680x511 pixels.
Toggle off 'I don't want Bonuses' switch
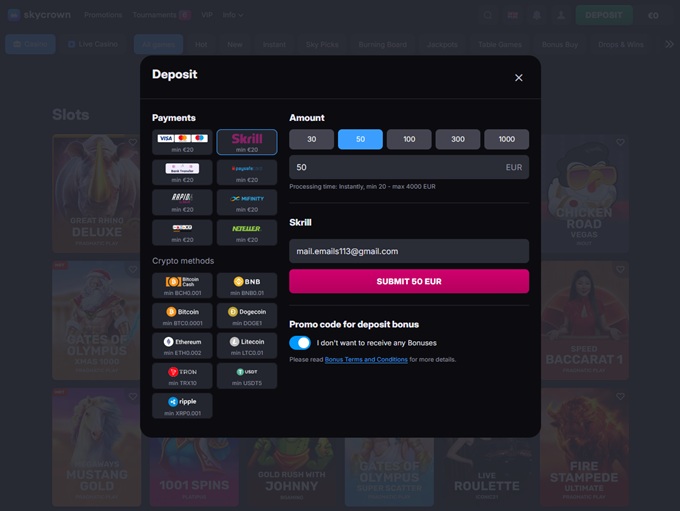300,343
